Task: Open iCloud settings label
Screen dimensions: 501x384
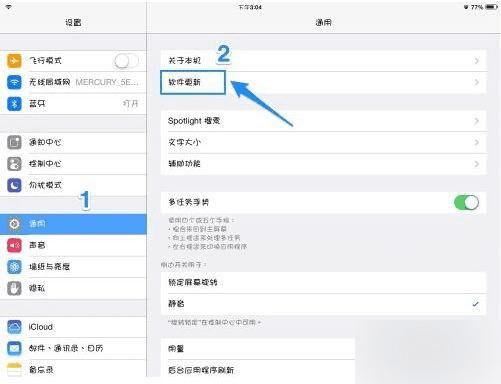Action: (x=41, y=327)
